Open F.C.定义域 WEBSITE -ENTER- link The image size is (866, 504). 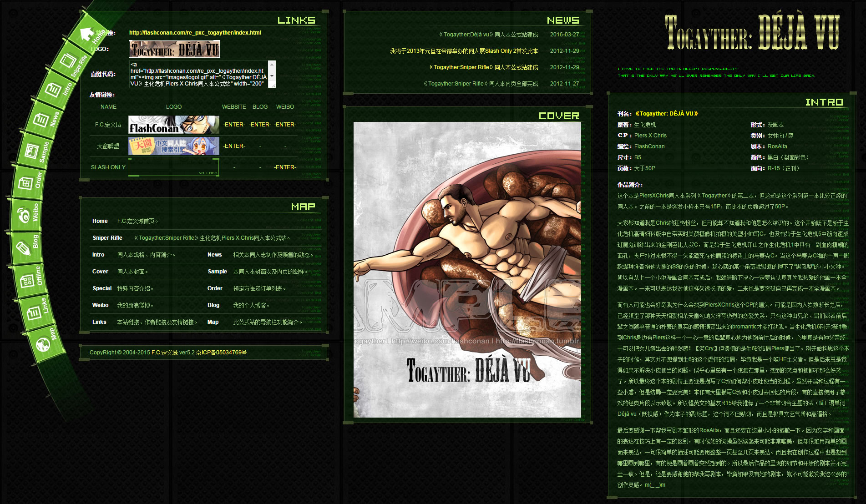pos(234,125)
